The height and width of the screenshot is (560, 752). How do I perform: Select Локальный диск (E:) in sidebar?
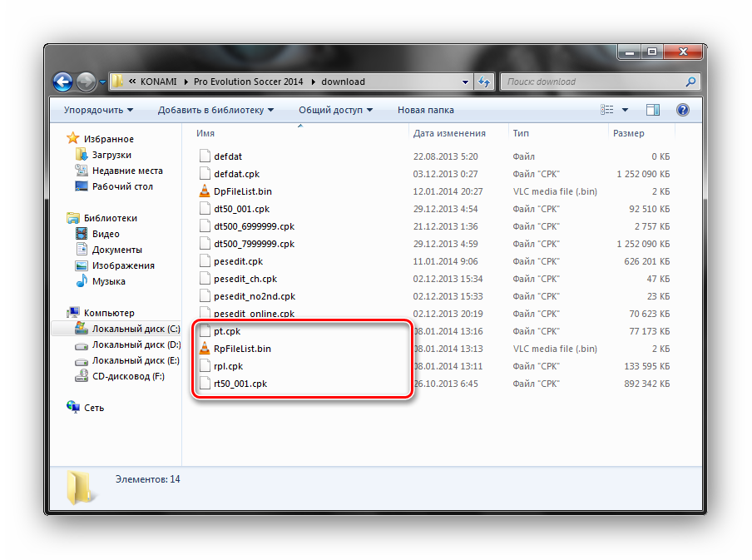[x=136, y=360]
